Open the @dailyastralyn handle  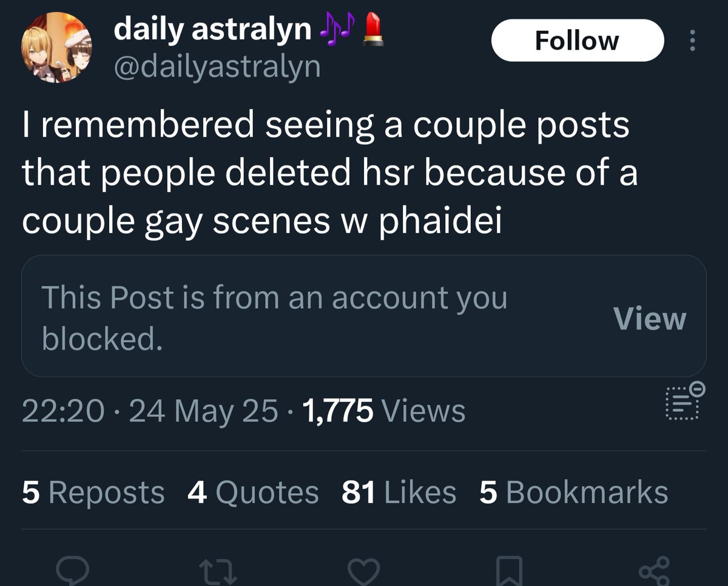[217, 66]
